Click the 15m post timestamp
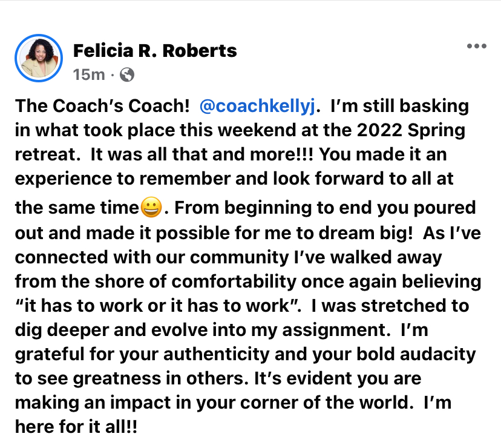Viewport: 501px width, 448px height. point(89,75)
